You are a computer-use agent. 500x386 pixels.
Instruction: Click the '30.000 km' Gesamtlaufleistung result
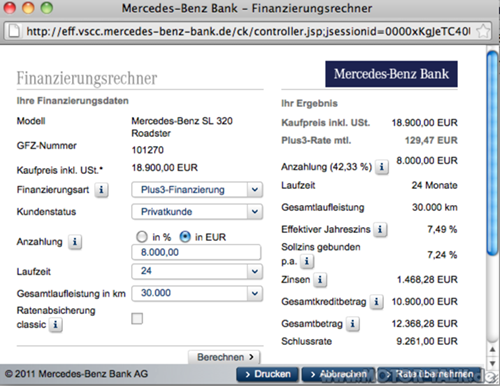click(x=435, y=207)
